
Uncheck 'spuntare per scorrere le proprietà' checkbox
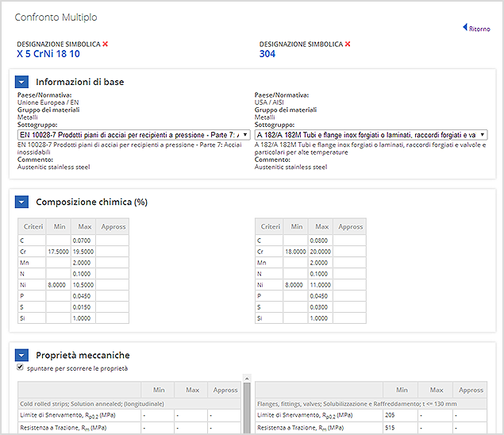pyautogui.click(x=21, y=368)
